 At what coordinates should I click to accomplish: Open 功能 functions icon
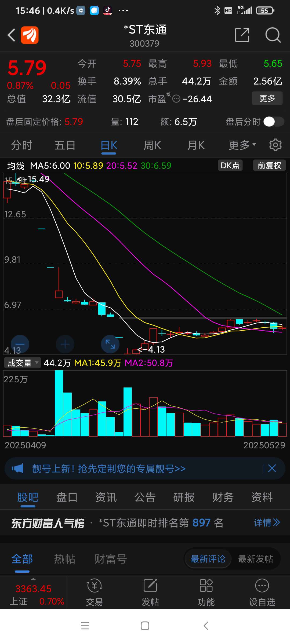[x=206, y=592]
